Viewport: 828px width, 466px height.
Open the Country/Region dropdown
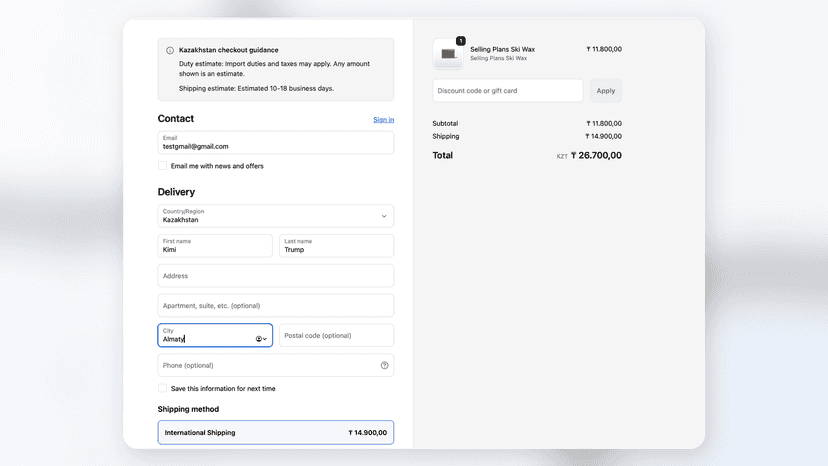pyautogui.click(x=276, y=216)
